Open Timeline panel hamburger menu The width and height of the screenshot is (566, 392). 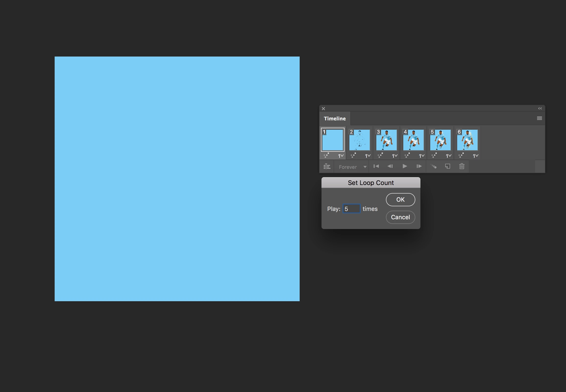point(539,118)
